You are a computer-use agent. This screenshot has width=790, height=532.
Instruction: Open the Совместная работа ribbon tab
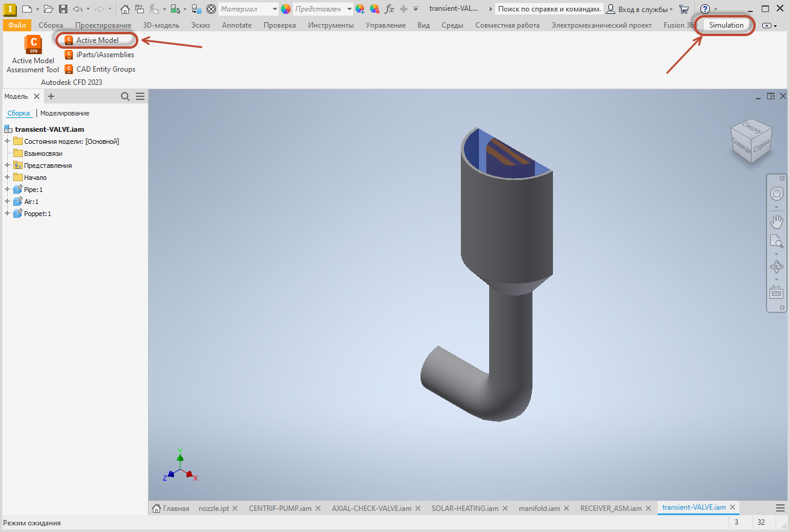507,25
